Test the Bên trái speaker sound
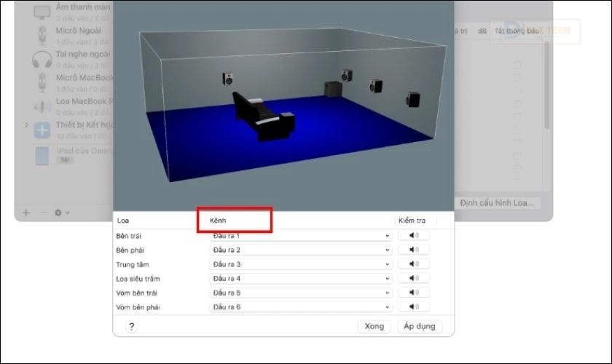This screenshot has height=364, width=612. [414, 236]
